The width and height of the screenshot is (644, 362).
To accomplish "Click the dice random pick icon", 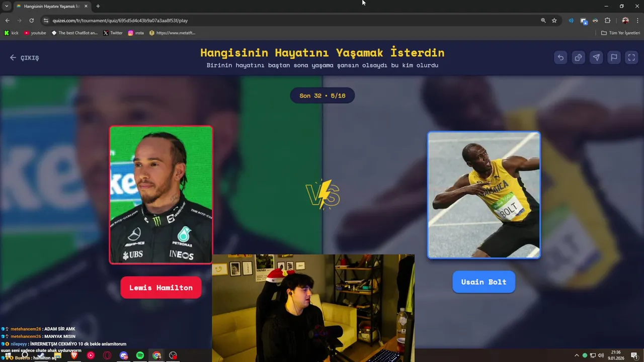I will [579, 57].
